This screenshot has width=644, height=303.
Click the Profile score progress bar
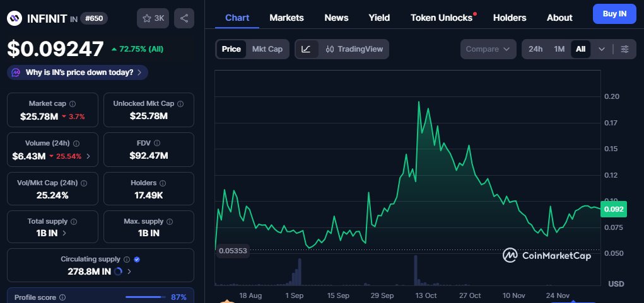click(x=144, y=297)
